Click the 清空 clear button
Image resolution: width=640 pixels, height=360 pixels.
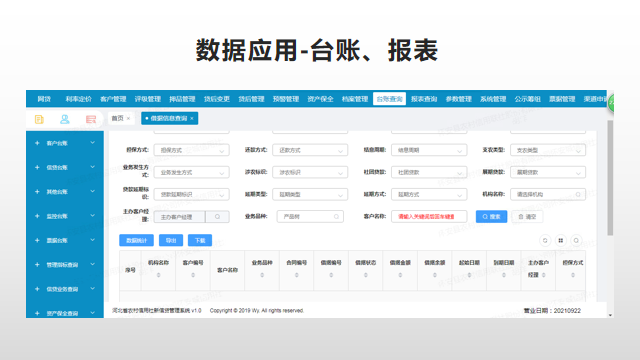point(527,217)
